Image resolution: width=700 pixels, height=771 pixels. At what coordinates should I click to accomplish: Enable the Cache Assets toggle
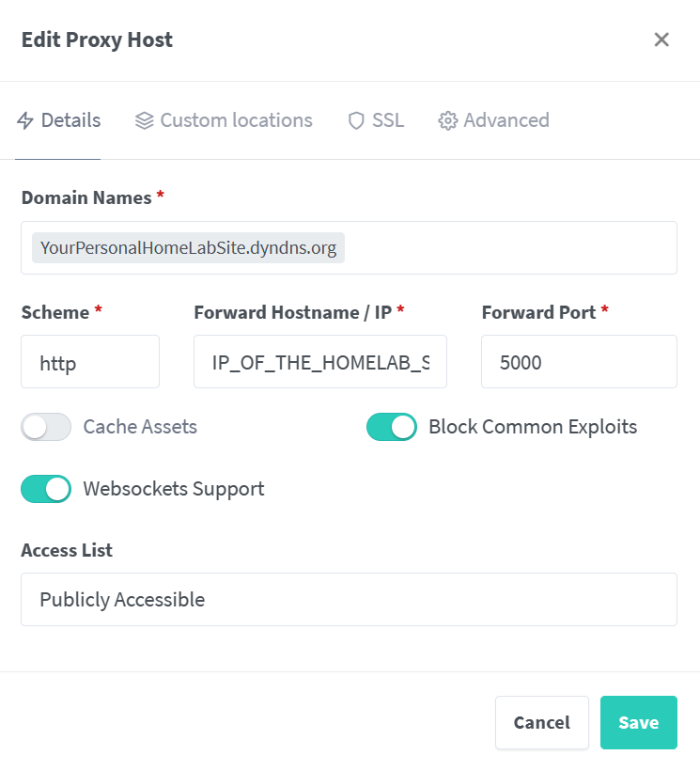point(46,427)
